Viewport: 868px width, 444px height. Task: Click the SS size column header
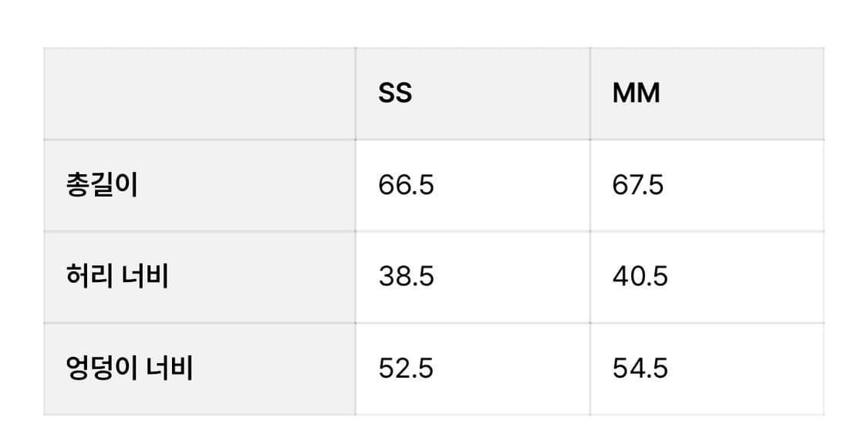[395, 93]
